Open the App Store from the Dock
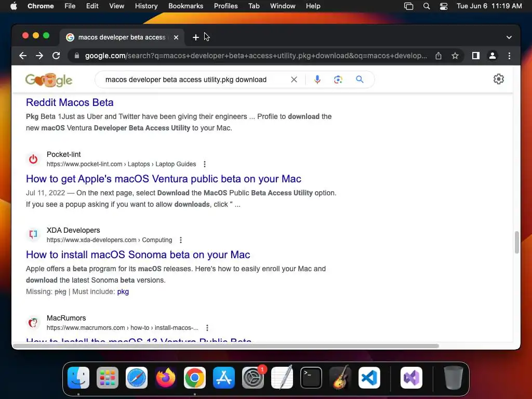This screenshot has width=532, height=399. [x=224, y=378]
